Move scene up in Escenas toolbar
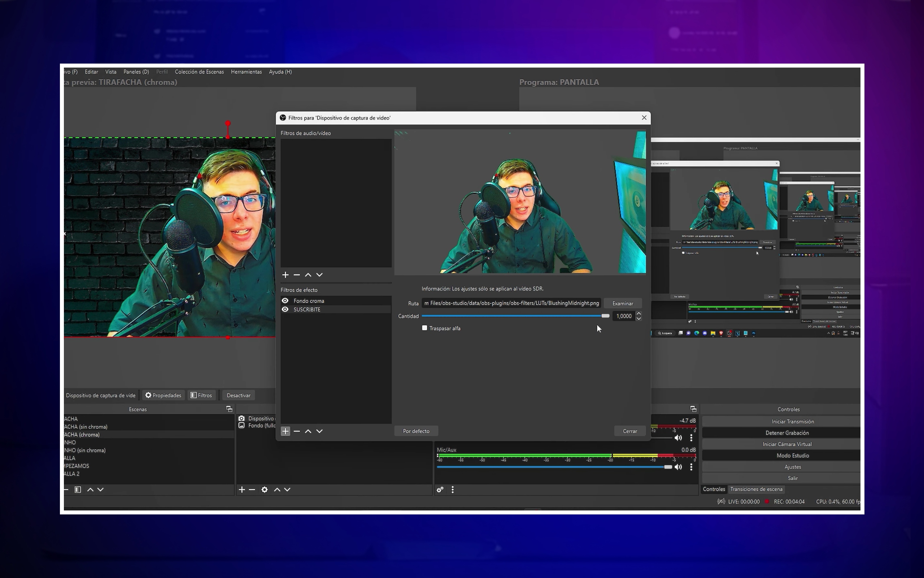The width and height of the screenshot is (924, 578). click(x=90, y=490)
